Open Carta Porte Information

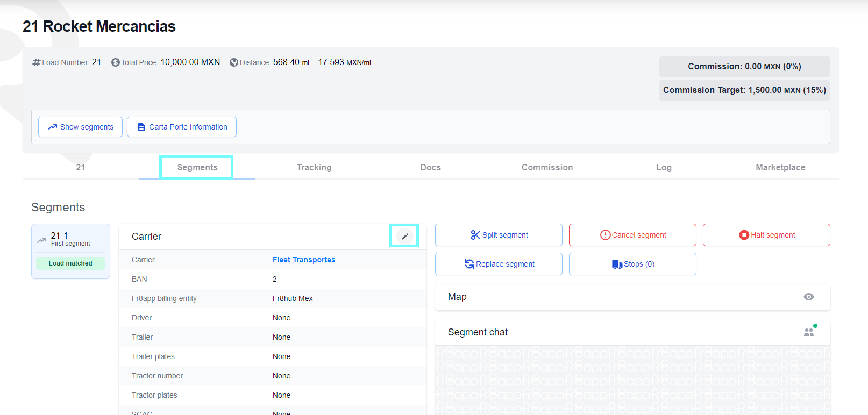tap(182, 127)
